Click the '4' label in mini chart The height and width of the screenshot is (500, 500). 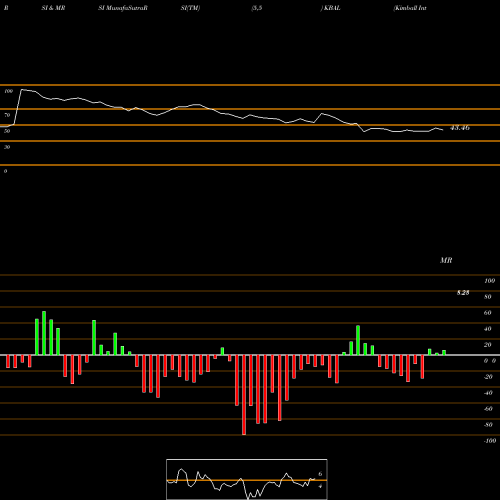tap(320, 486)
